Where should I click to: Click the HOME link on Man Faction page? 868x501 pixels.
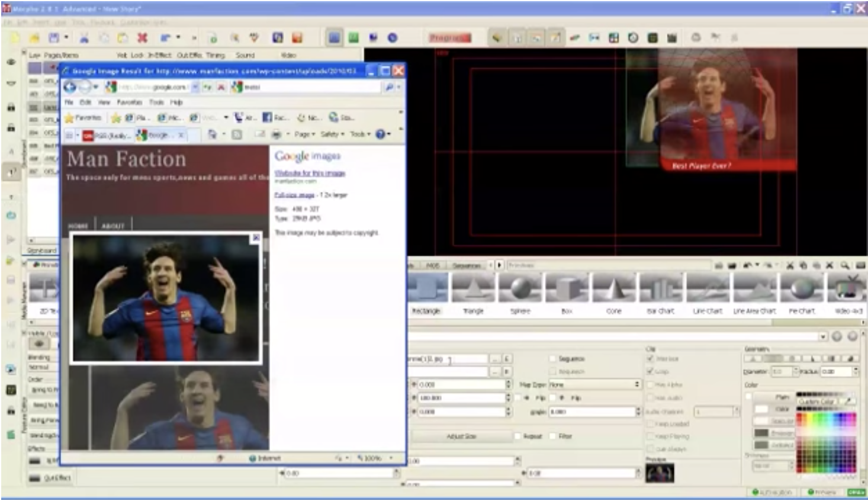click(x=78, y=226)
